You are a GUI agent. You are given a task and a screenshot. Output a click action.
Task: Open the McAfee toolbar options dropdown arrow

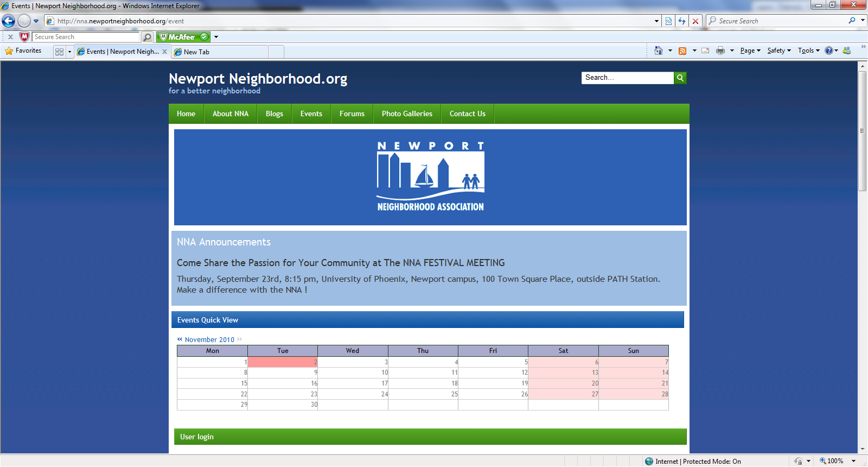click(216, 37)
